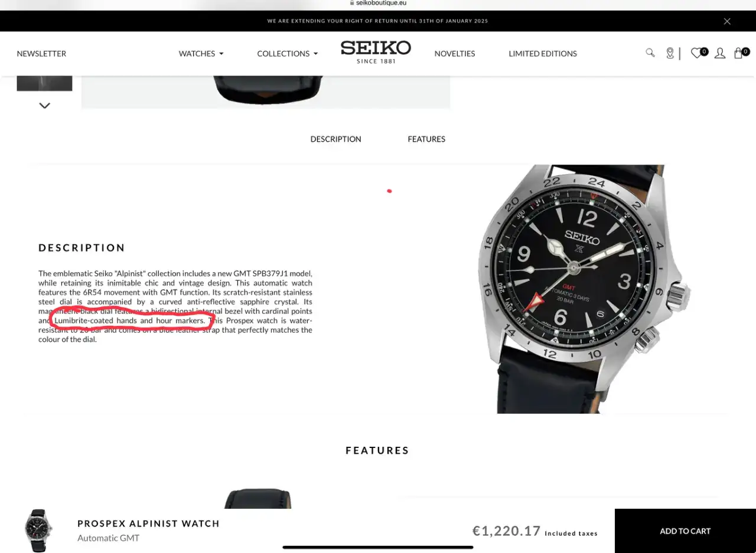756x553 pixels.
Task: Open the user account icon
Action: [x=720, y=53]
